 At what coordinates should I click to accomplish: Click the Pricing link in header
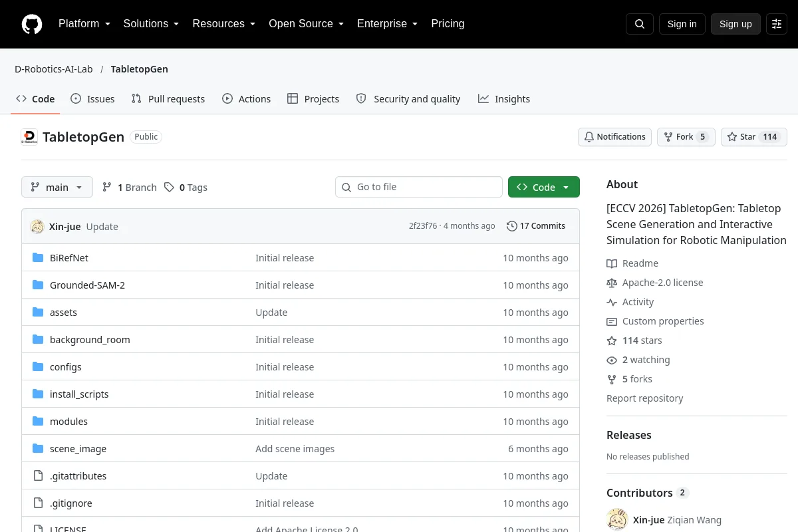tap(448, 24)
